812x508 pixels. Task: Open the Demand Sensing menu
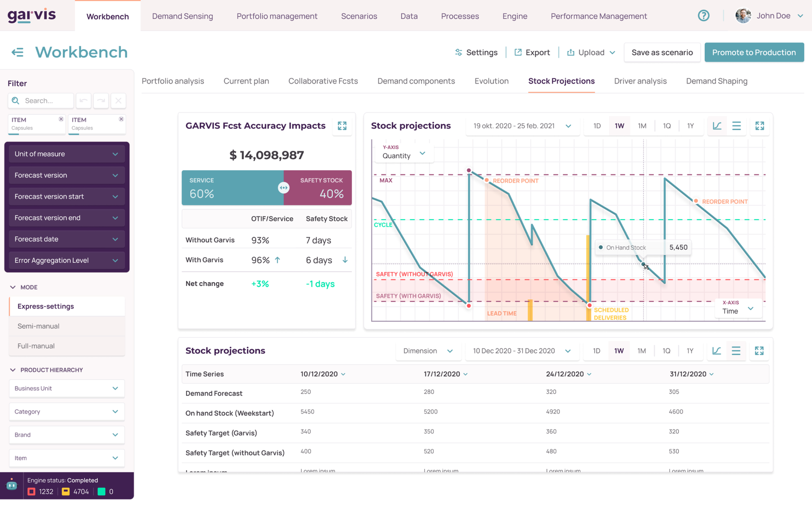[x=182, y=16]
